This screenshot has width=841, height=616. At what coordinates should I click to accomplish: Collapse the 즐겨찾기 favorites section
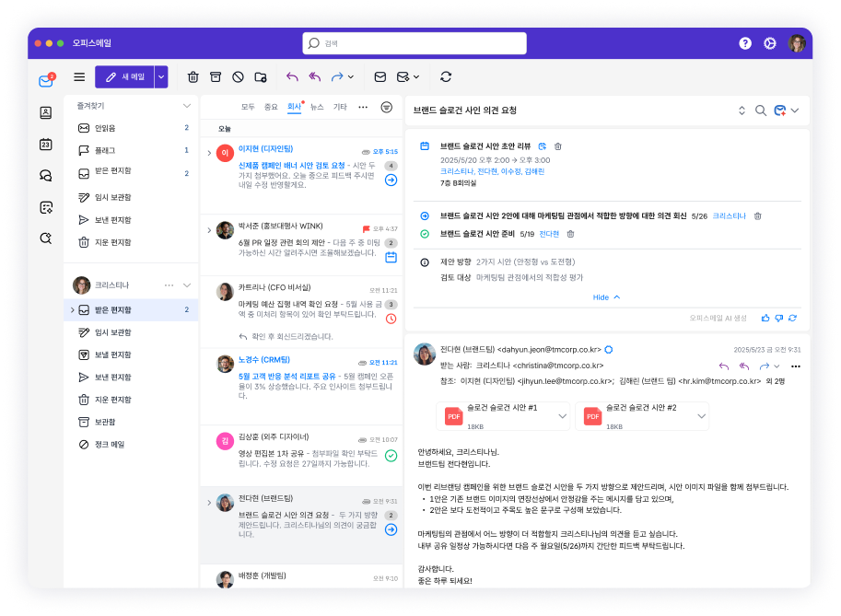(187, 106)
